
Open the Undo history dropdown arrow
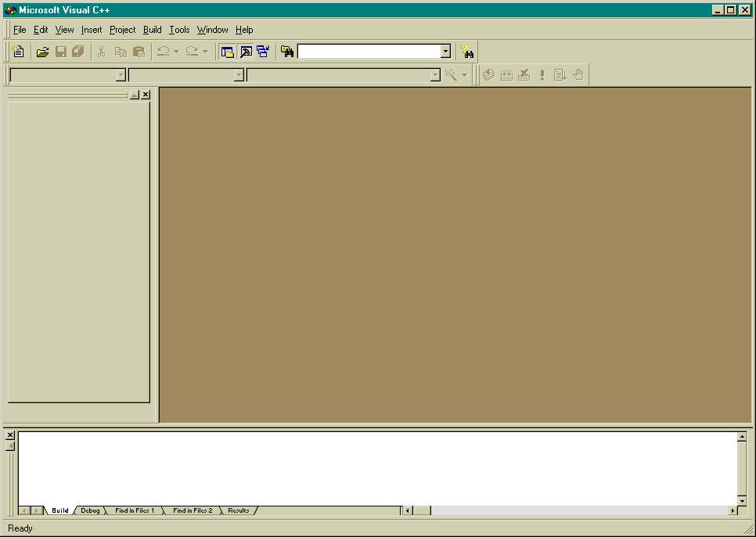[176, 52]
